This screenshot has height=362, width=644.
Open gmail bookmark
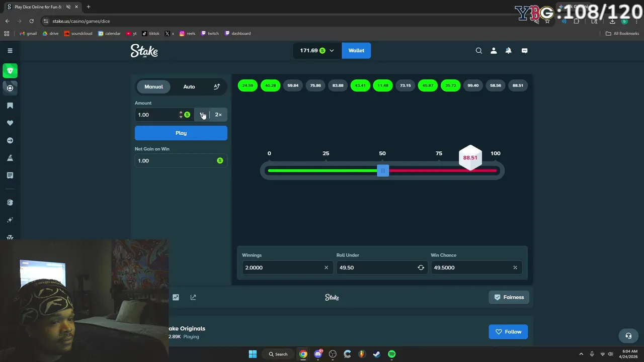[x=28, y=34]
